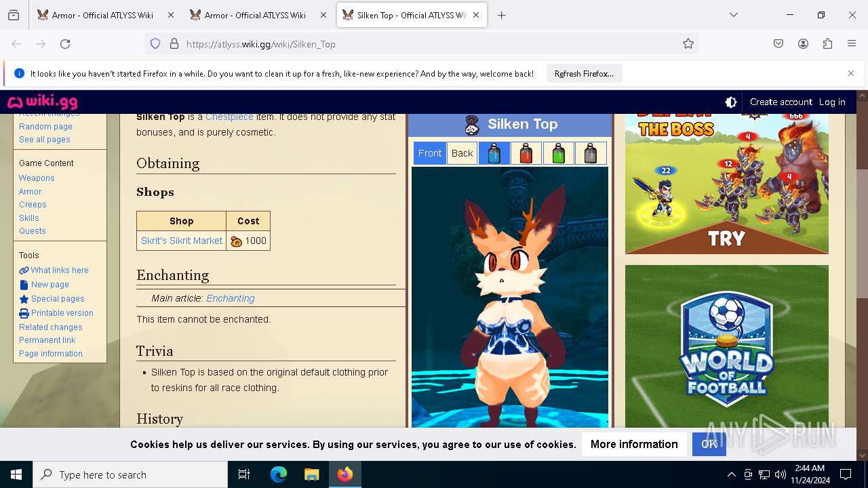Image resolution: width=868 pixels, height=488 pixels.
Task: Click the Silken Top character preview image
Action: pos(510,297)
